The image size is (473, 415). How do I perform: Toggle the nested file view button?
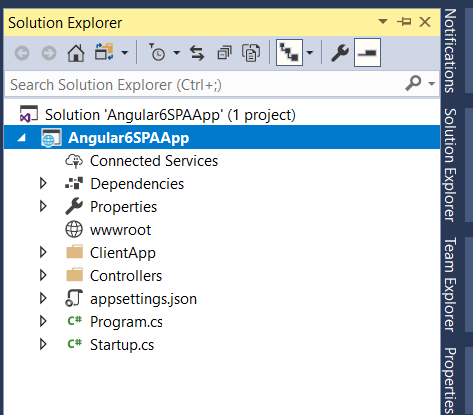tap(289, 53)
